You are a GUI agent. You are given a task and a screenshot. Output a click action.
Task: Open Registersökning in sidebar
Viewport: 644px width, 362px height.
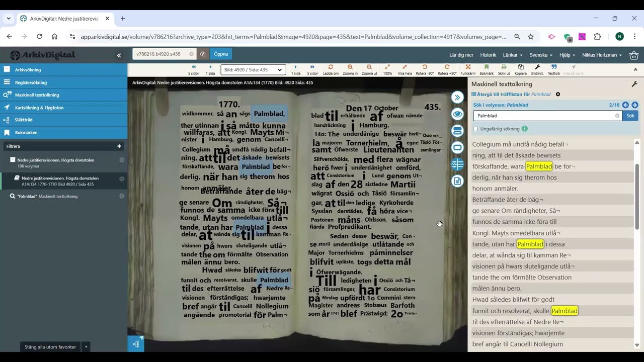[63, 82]
